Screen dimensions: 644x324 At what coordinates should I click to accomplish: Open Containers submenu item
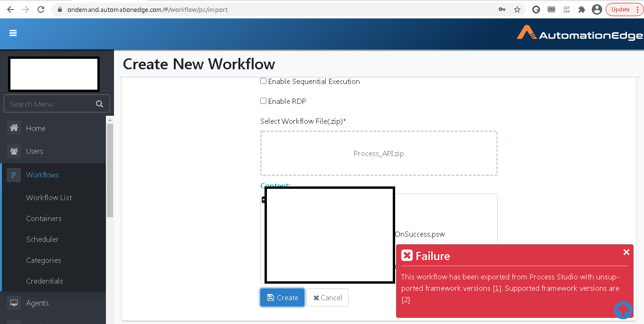coord(44,218)
